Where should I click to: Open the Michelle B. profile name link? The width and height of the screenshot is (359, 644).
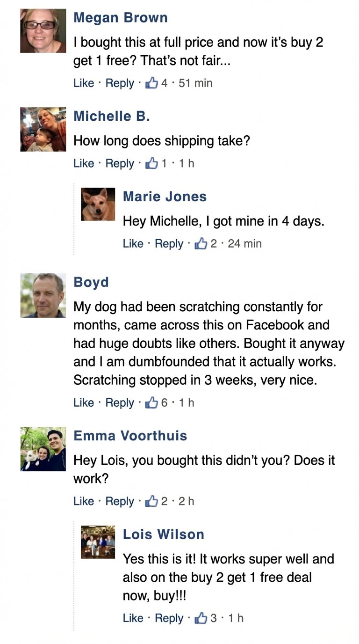tap(112, 116)
